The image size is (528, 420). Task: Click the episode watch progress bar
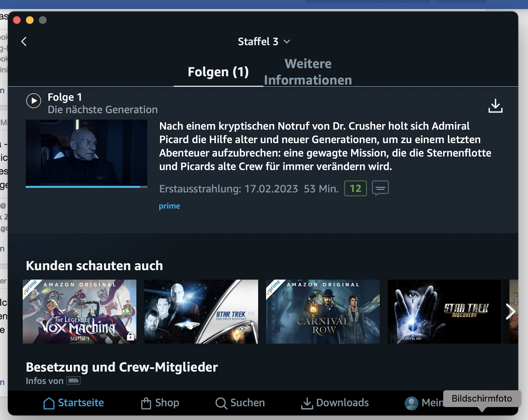pos(86,187)
